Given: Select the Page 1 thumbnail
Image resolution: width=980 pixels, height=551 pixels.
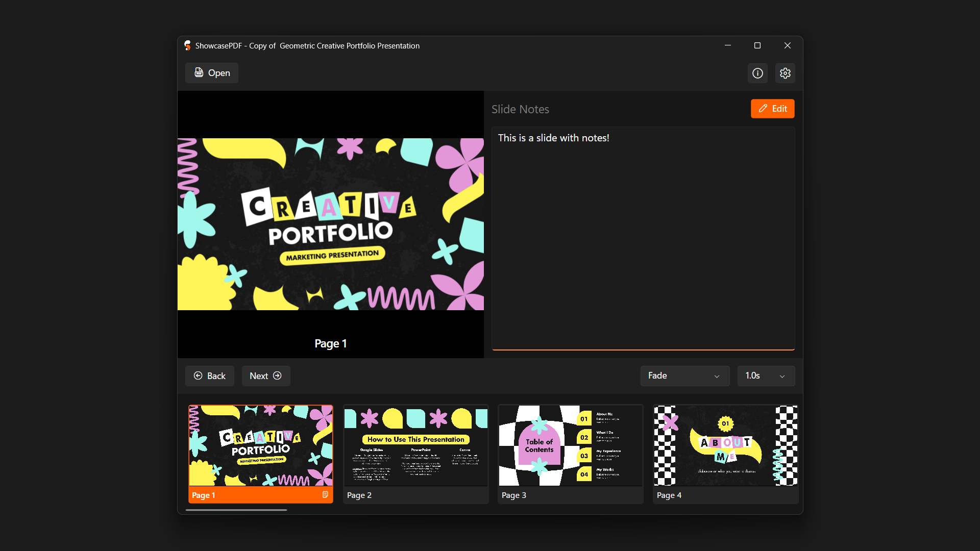Looking at the screenshot, I should coord(261,446).
